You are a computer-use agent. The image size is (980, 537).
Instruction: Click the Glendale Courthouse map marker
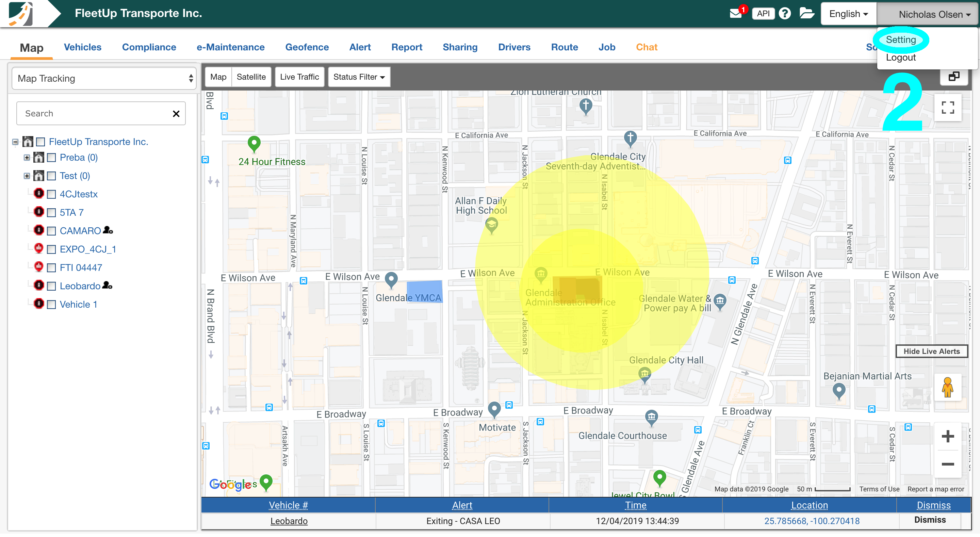(x=651, y=418)
